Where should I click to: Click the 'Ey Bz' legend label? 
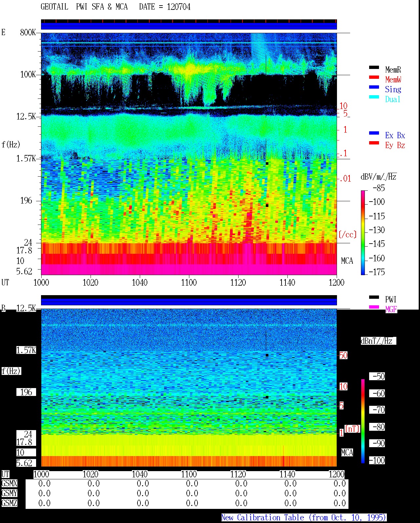pyautogui.click(x=395, y=145)
